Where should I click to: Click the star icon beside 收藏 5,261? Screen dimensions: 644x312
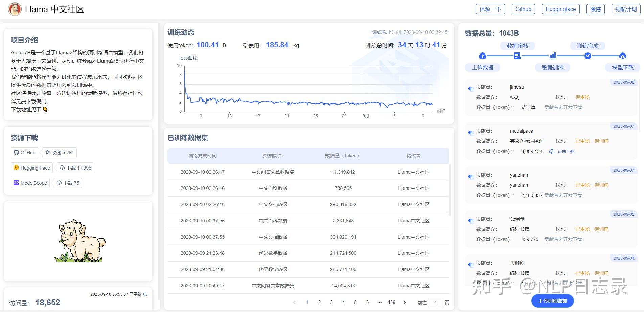pyautogui.click(x=48, y=153)
